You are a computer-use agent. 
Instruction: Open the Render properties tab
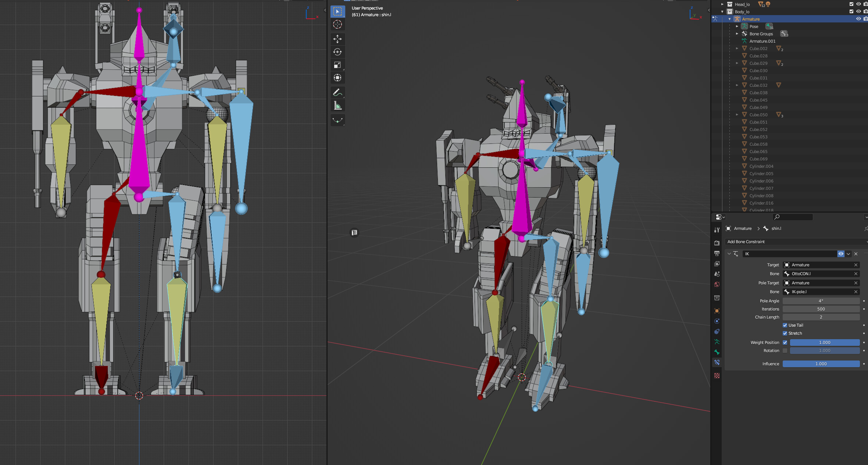[x=717, y=243]
